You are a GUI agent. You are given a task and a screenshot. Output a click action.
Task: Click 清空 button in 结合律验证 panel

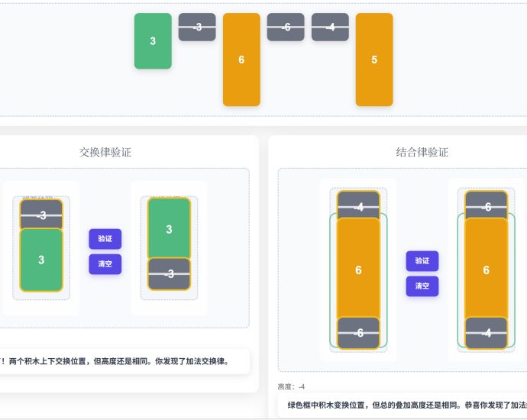tap(422, 286)
